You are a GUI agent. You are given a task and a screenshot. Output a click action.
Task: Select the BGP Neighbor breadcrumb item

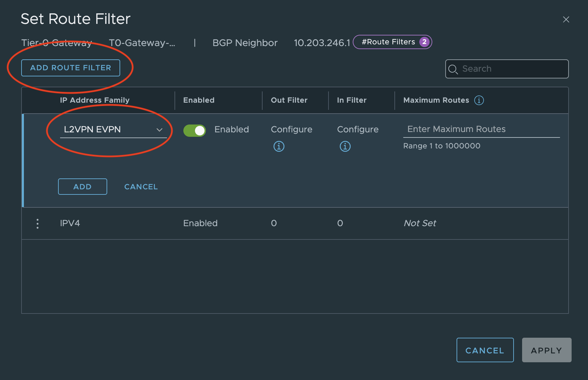[x=245, y=43]
